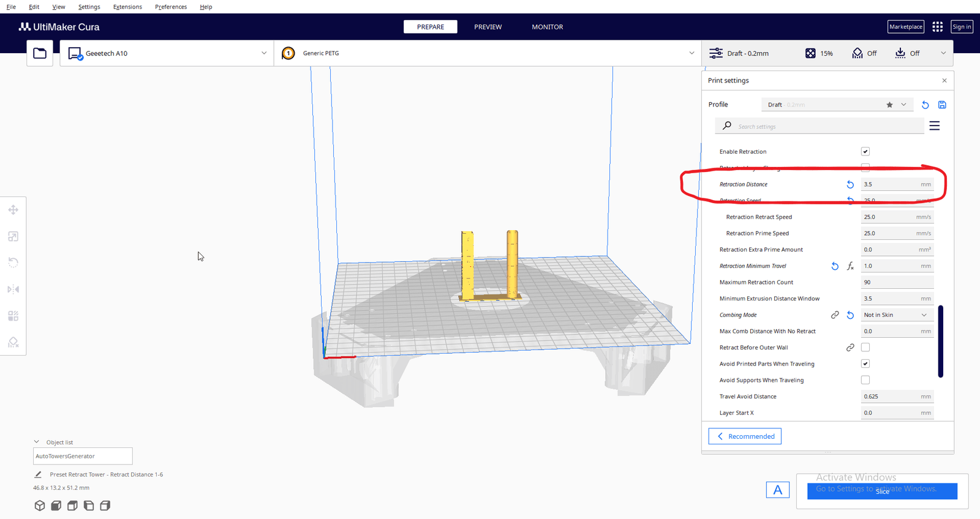This screenshot has height=519, width=980.
Task: Open the Extensions menu
Action: click(x=127, y=7)
